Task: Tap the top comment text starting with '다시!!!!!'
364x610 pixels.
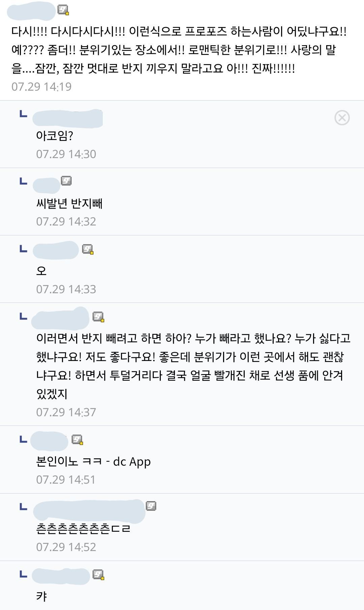Action: 179,50
